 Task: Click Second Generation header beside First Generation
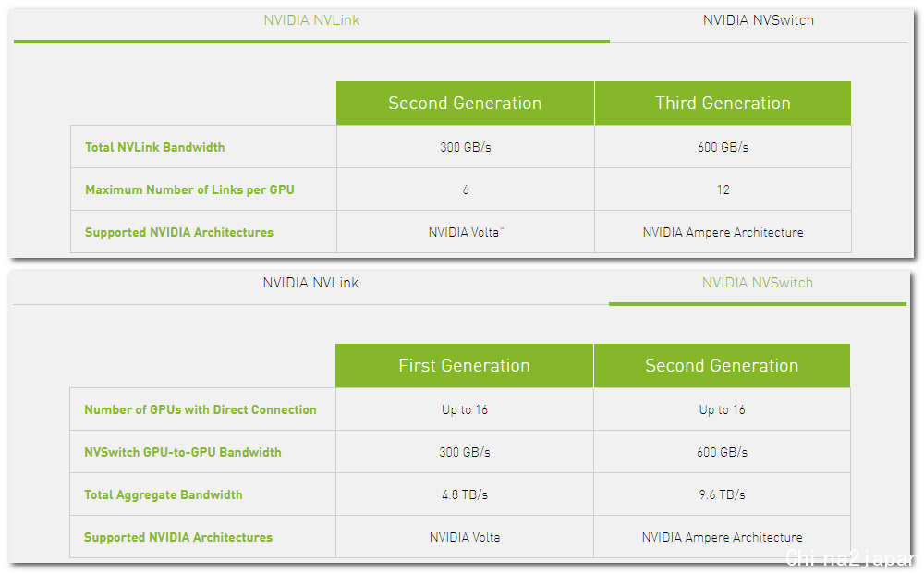pos(722,365)
